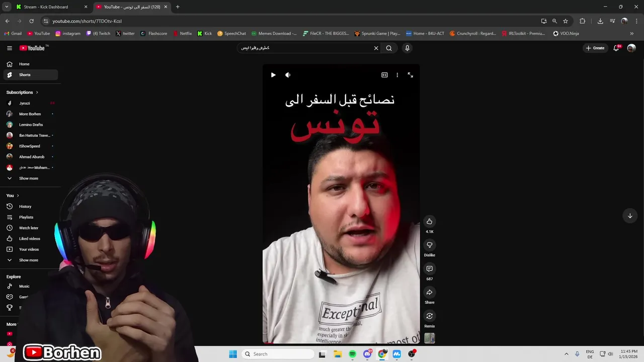This screenshot has height=362, width=644.
Task: Open Lemino Drafts channel
Action: tap(30, 125)
